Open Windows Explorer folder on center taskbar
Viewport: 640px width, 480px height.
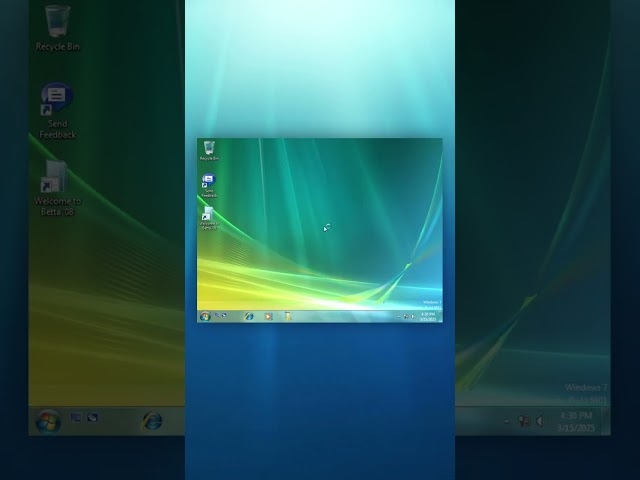coord(288,316)
